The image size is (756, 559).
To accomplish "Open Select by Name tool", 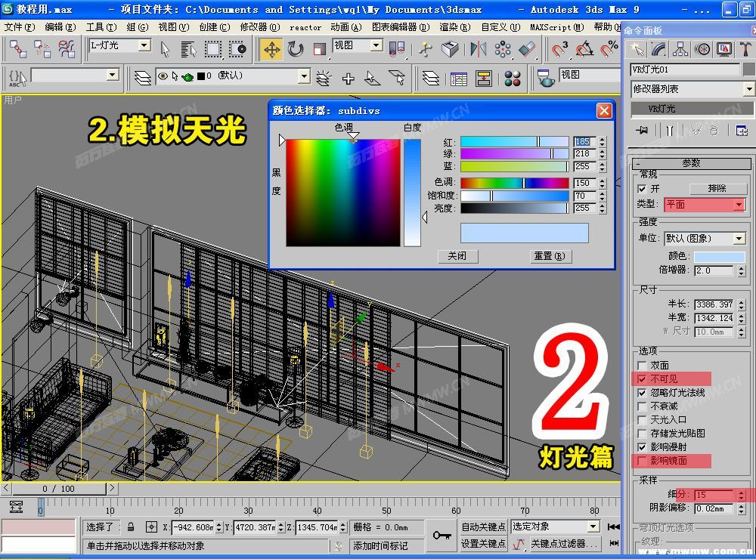I will coord(188,48).
